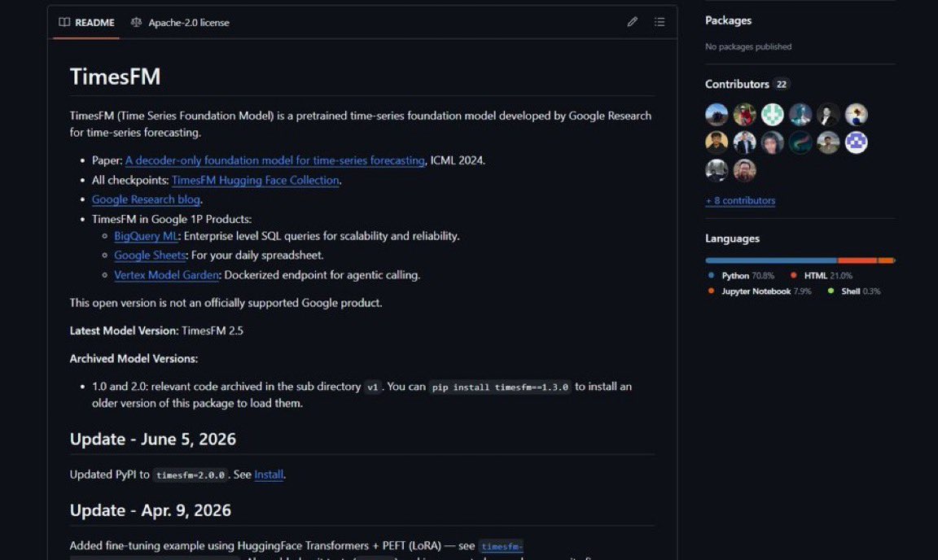Switch to the Apache-2.0 license tab
The width and height of the screenshot is (938, 560).
[x=180, y=23]
